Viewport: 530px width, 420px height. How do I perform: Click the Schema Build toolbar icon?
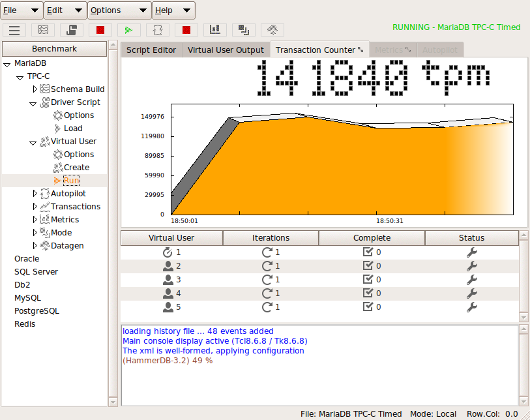pos(43,30)
